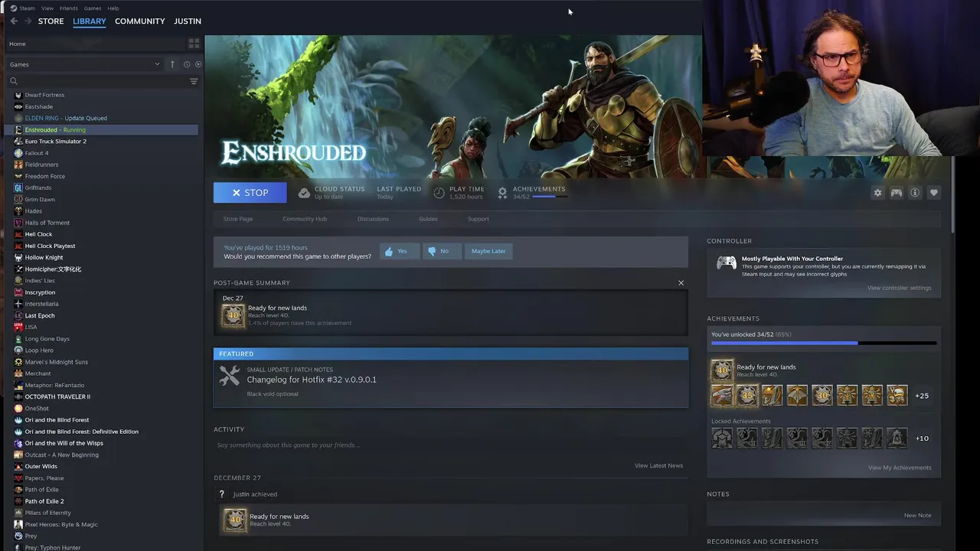Open the Guides link

coord(428,219)
